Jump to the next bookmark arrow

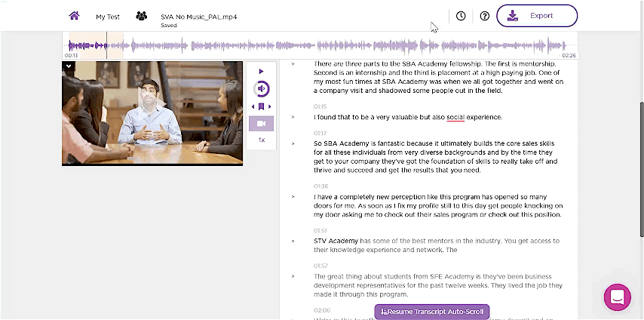[270, 107]
